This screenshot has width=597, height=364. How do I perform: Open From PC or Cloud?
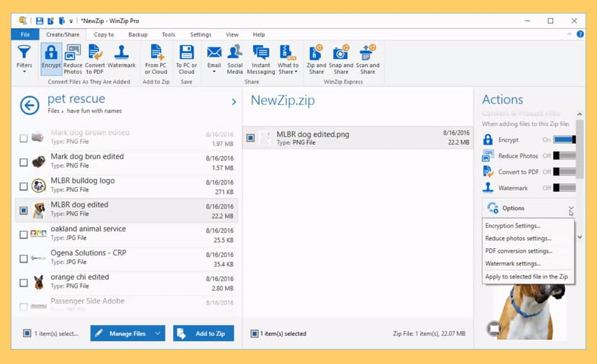(x=156, y=60)
